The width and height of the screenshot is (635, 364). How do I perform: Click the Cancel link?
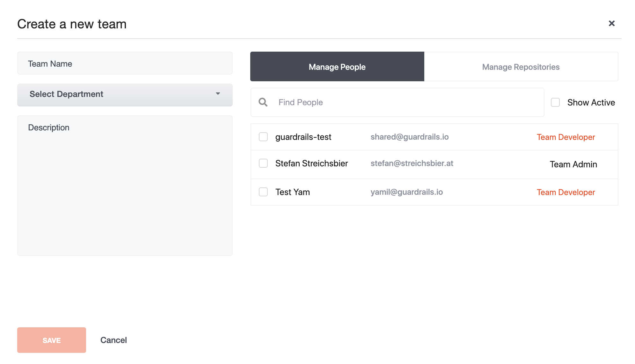point(113,340)
